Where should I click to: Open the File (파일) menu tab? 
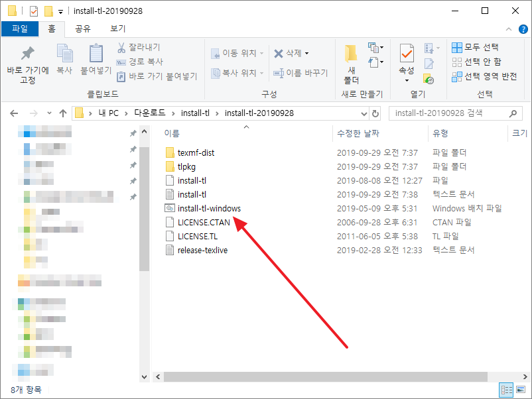(x=19, y=28)
